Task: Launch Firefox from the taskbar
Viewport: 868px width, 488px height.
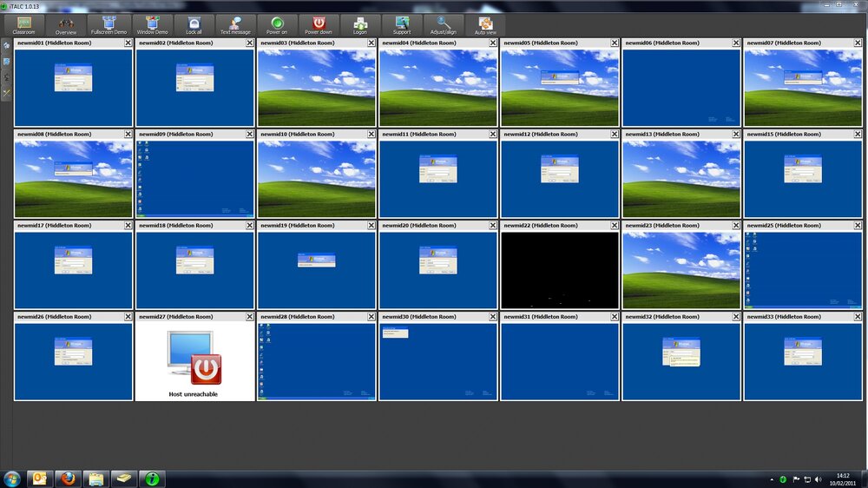Action: click(68, 478)
